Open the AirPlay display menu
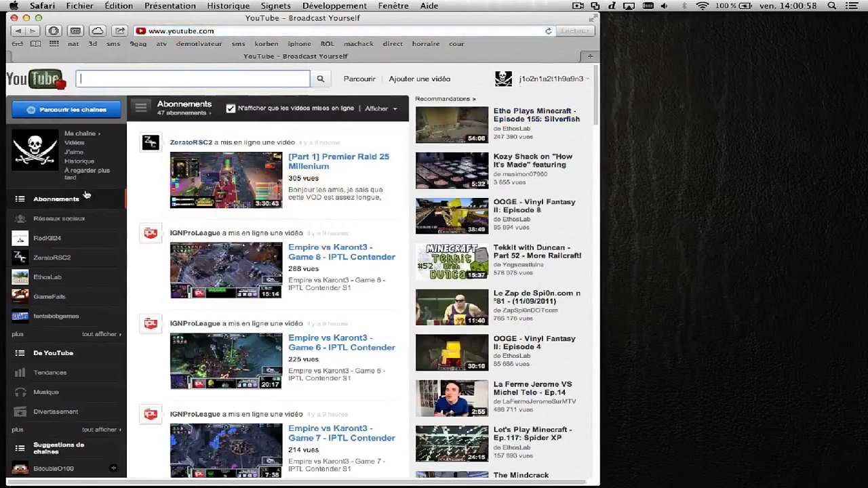This screenshot has height=488, width=868. tap(629, 6)
